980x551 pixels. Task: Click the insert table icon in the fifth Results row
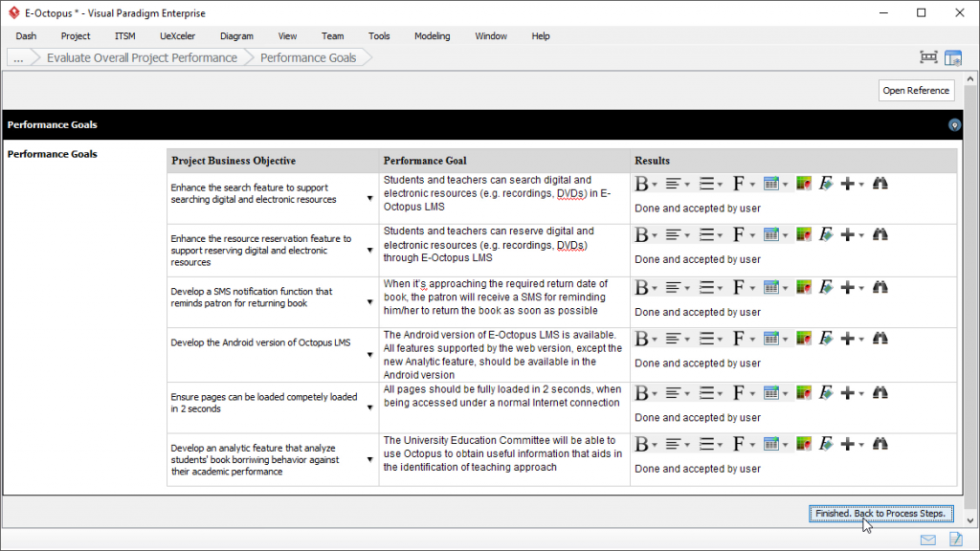[770, 393]
